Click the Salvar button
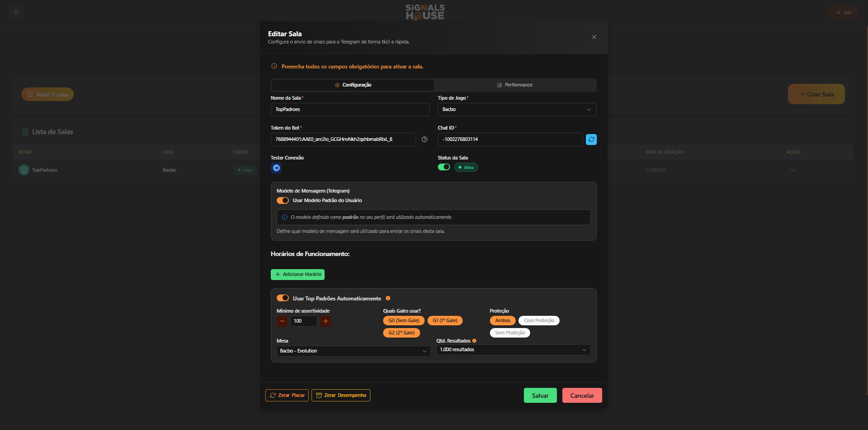The height and width of the screenshot is (430, 868). (x=540, y=396)
